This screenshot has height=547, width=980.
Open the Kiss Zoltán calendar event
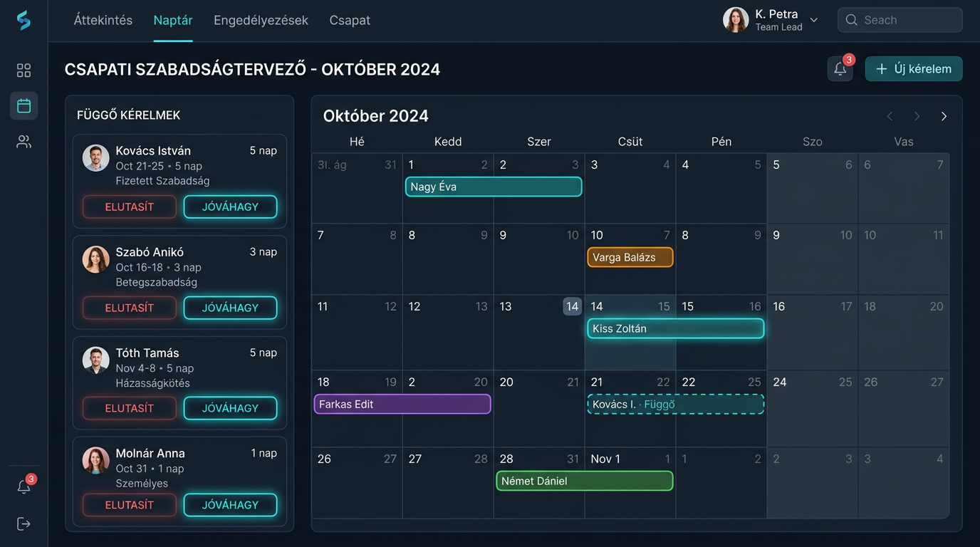(676, 328)
